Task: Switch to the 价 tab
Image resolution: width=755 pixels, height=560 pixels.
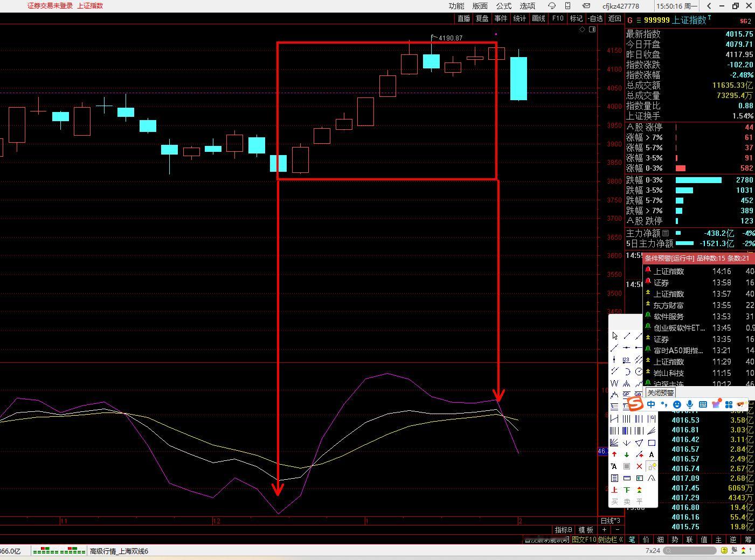Action: (x=646, y=540)
